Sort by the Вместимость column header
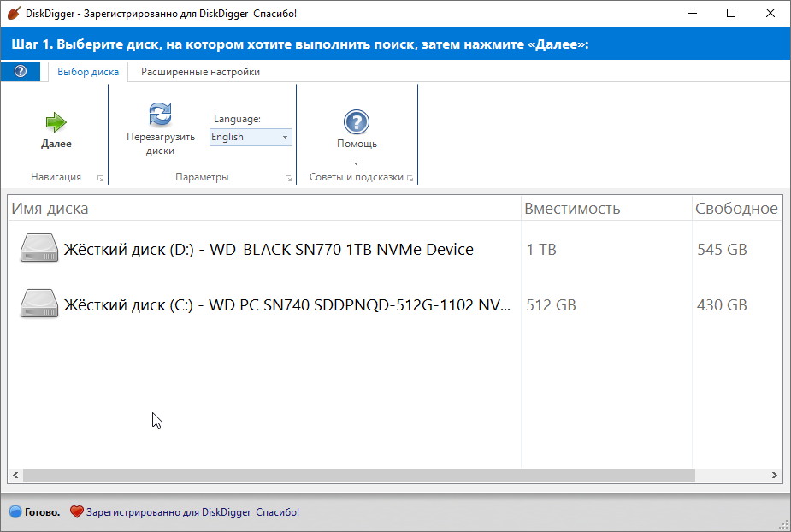This screenshot has height=532, width=791. 606,209
